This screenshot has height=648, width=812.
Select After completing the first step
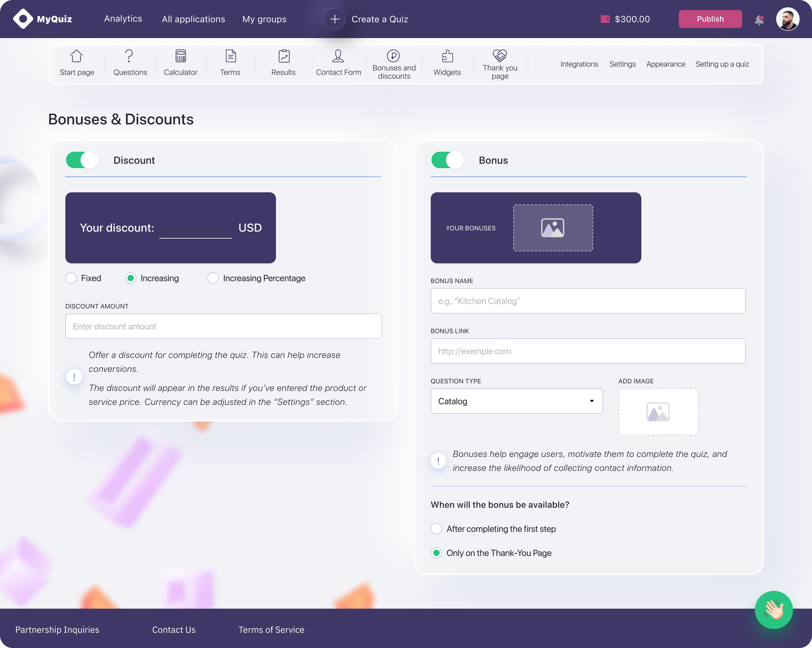(436, 529)
